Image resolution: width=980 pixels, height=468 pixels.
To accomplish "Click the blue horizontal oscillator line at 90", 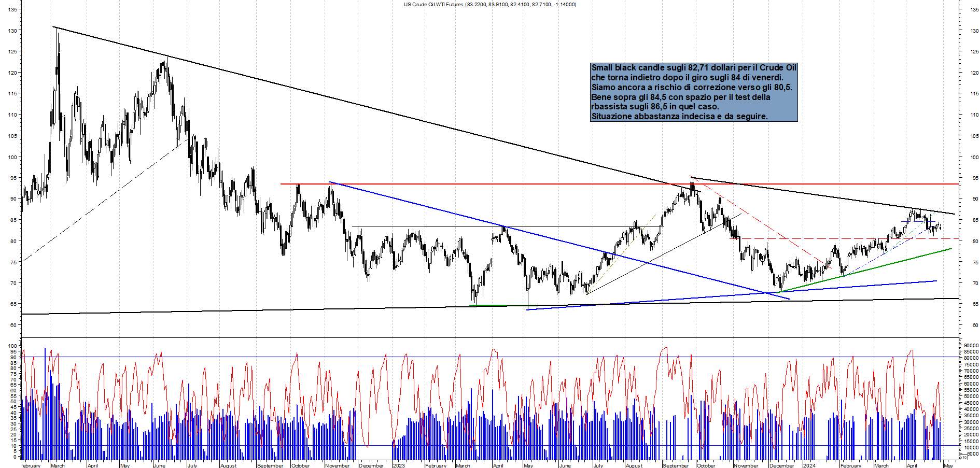I will click(x=490, y=357).
